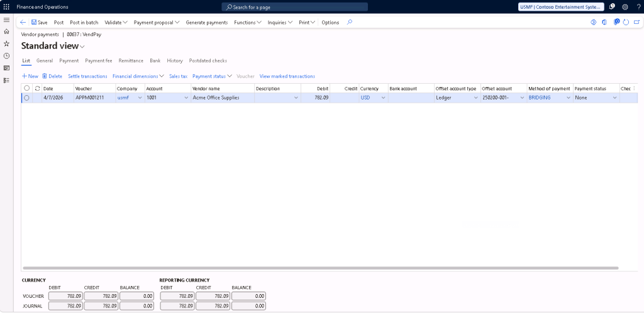Toggle the select-all circle in grid header
The height and width of the screenshot is (313, 644).
click(x=26, y=88)
